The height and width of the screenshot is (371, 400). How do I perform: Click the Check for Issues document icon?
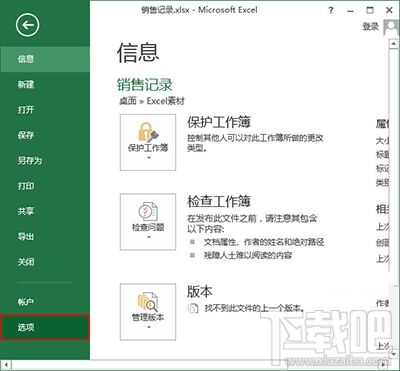[x=148, y=211]
